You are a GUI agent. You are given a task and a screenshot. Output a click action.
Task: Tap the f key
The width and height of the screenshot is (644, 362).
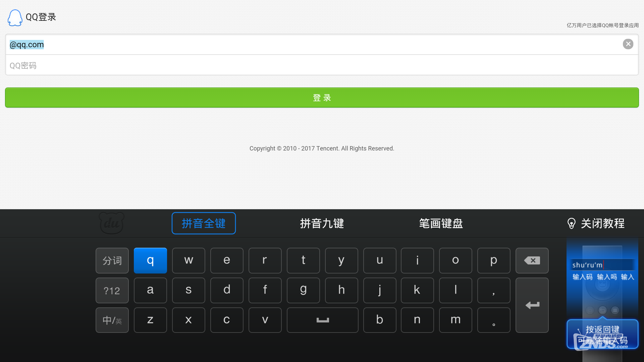tap(265, 290)
